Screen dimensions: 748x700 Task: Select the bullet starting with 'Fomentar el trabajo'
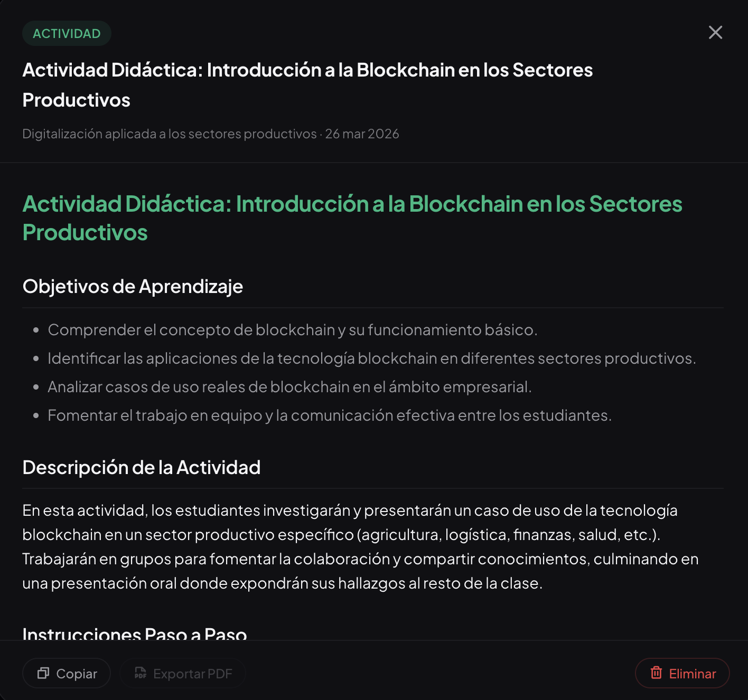point(329,415)
